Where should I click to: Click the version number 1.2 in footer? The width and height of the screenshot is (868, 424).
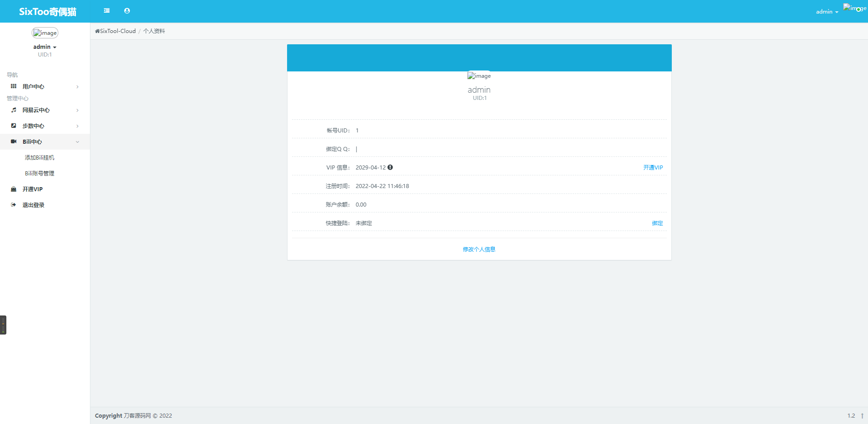[851, 416]
